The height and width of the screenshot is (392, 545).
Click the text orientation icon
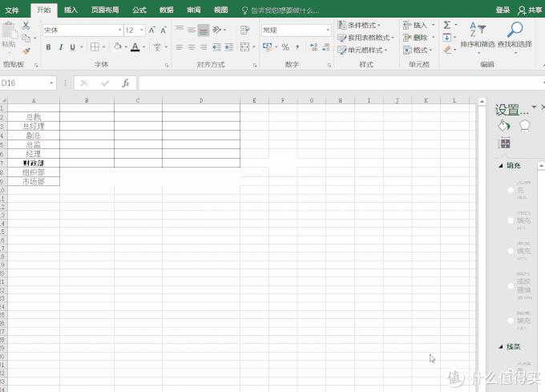[x=217, y=30]
